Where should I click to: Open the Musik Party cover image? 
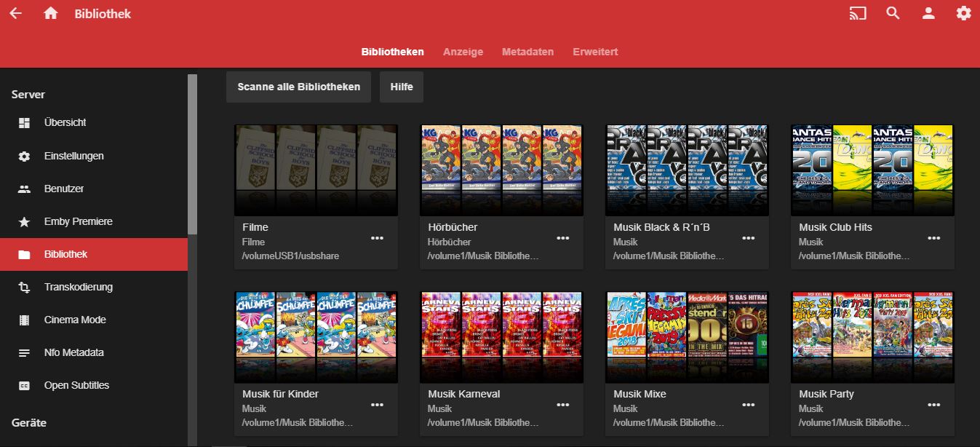pyautogui.click(x=872, y=337)
